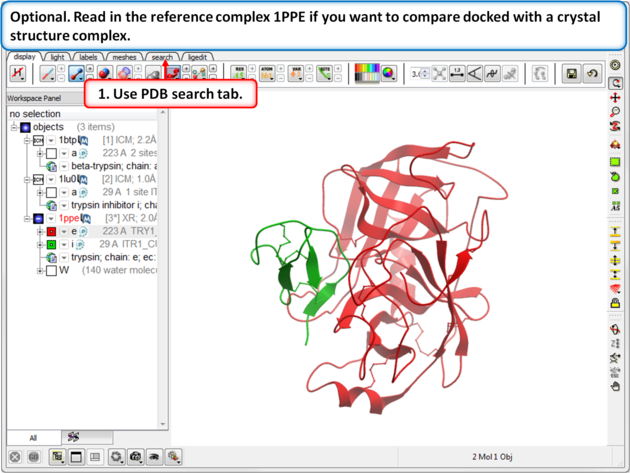630x473 pixels.
Task: Click the green square tool in right toolbar
Action: [x=615, y=161]
